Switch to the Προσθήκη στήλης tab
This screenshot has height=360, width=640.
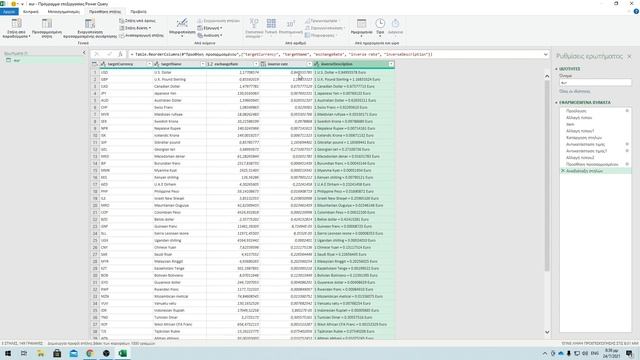click(105, 12)
